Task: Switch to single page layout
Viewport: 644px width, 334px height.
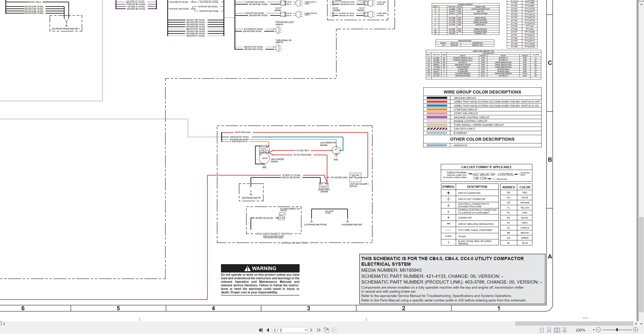Action: [x=542, y=330]
